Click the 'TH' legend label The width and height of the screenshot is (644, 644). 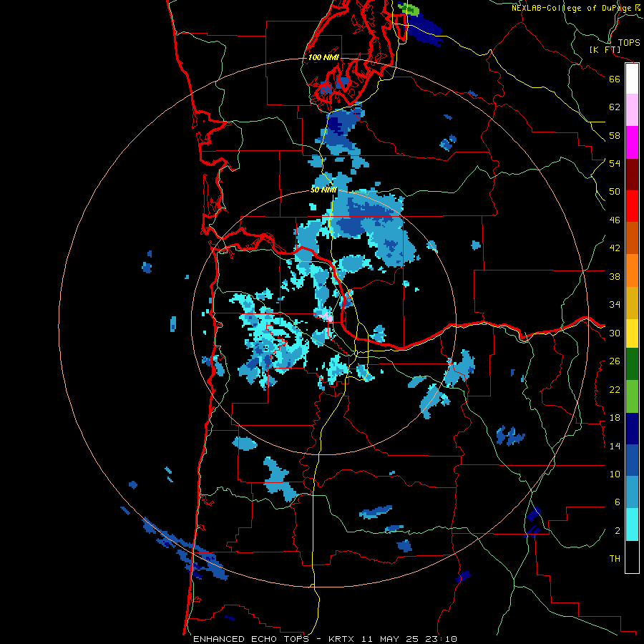(615, 558)
